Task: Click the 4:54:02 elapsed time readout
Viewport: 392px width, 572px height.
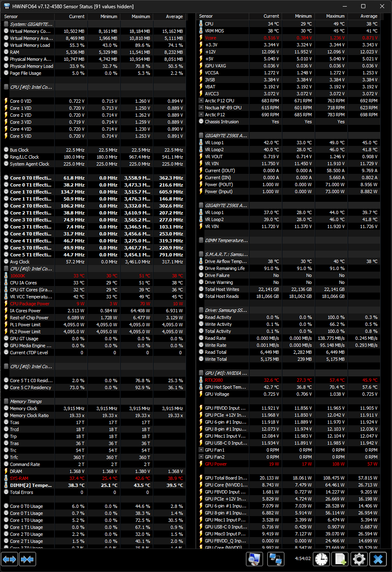Action: [303, 559]
